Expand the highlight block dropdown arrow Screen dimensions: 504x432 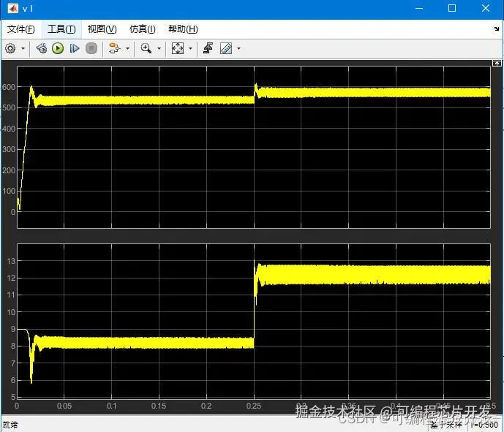click(127, 49)
